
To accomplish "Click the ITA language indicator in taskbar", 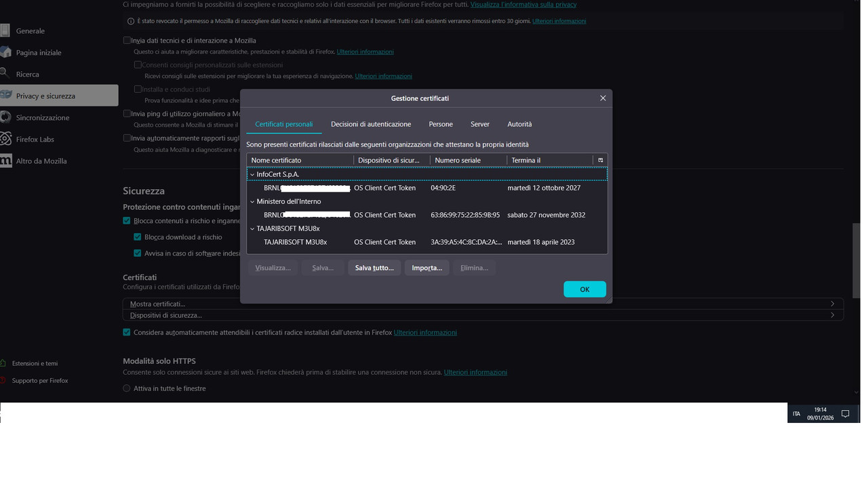I will 797,413.
